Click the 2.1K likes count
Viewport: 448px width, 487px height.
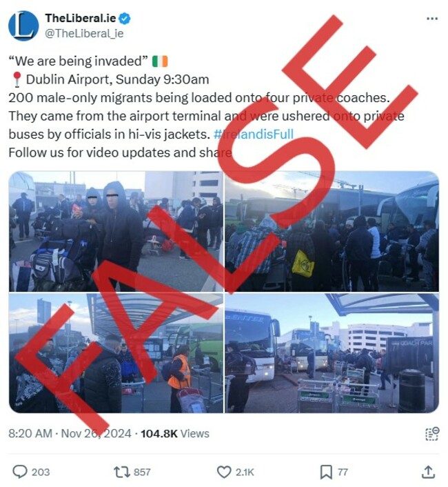(x=245, y=472)
